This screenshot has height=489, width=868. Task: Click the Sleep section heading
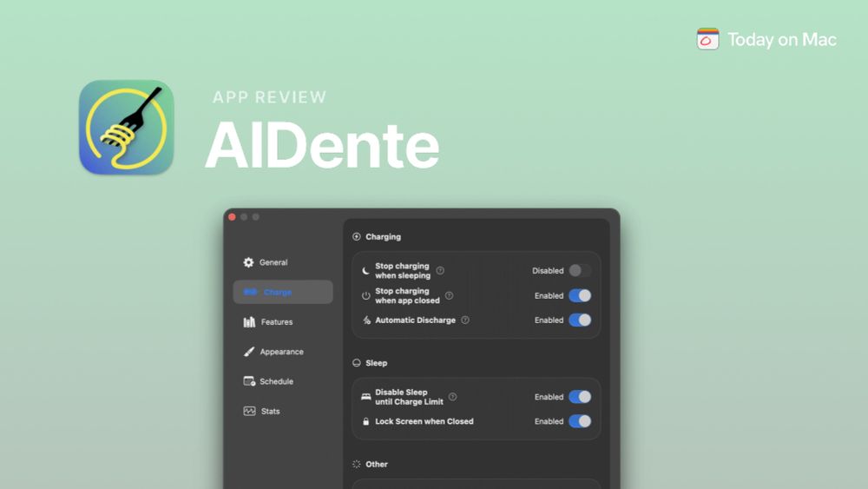coord(377,363)
